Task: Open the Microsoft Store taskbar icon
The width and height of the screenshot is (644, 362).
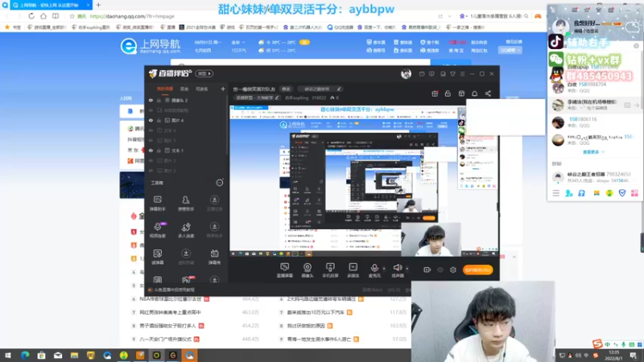Action: (42, 356)
